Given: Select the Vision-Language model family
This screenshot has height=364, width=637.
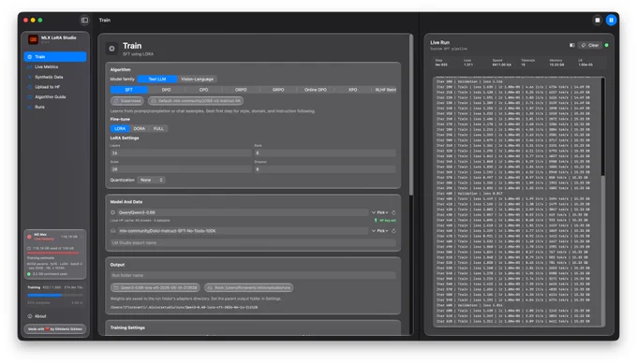Looking at the screenshot, I should (x=197, y=80).
